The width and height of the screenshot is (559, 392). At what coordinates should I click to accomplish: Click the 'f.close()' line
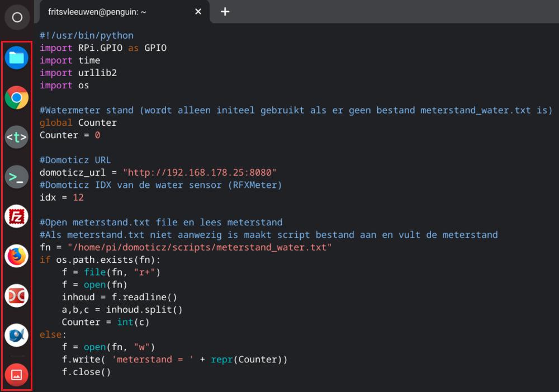pos(86,372)
